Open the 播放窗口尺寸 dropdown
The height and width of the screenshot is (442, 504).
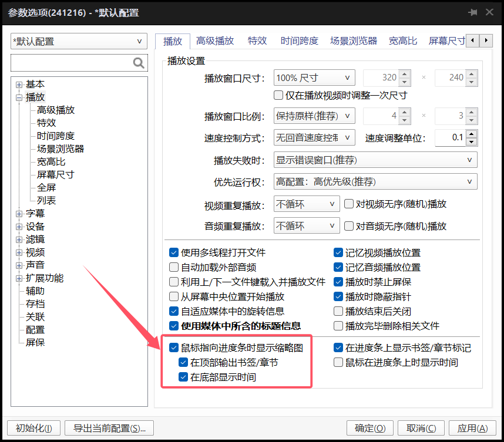314,77
